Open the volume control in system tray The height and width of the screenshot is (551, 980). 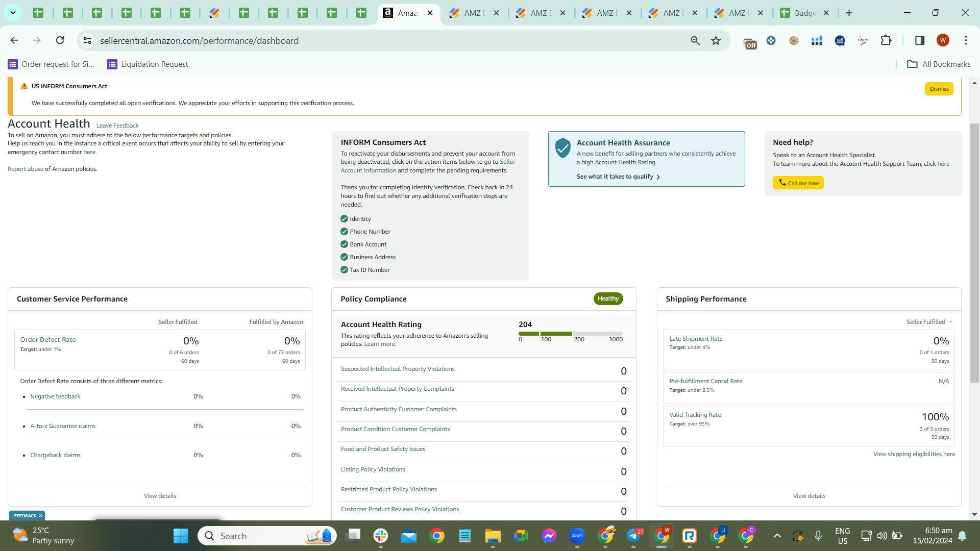pos(881,536)
